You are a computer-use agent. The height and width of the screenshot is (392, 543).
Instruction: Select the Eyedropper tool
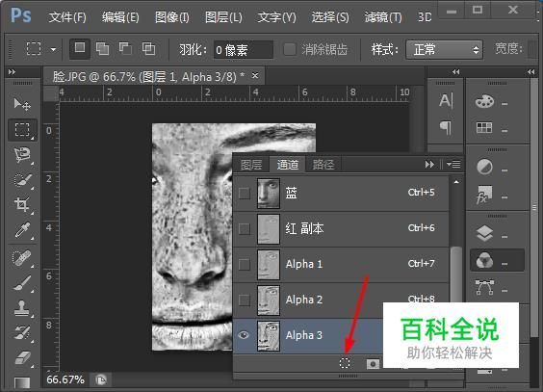[x=22, y=230]
